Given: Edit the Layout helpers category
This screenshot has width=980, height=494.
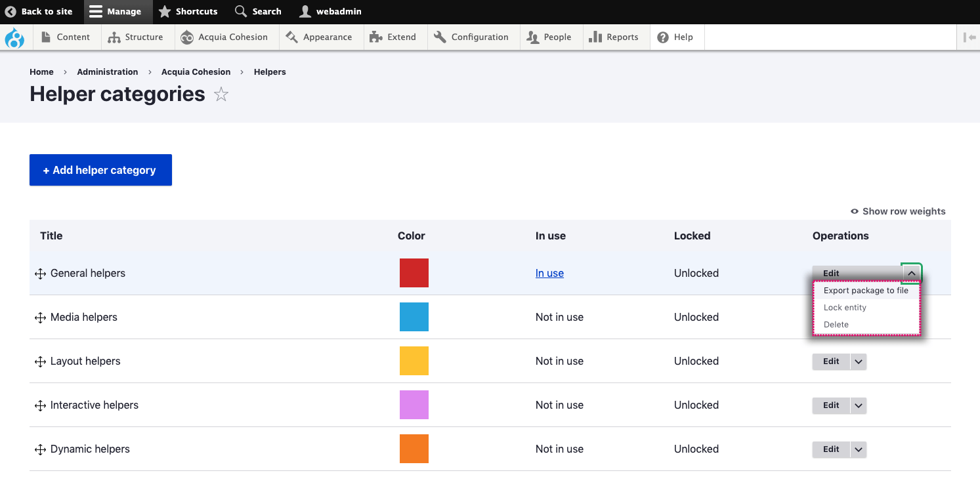Looking at the screenshot, I should coord(831,361).
